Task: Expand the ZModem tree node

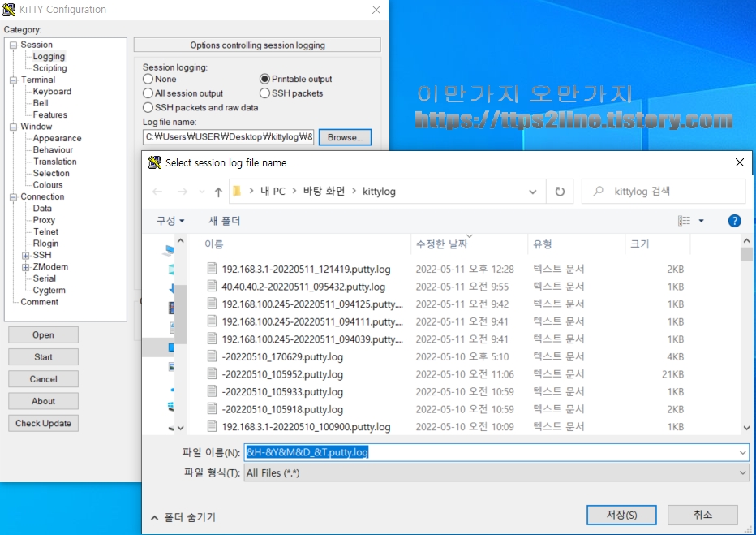Action: click(26, 267)
